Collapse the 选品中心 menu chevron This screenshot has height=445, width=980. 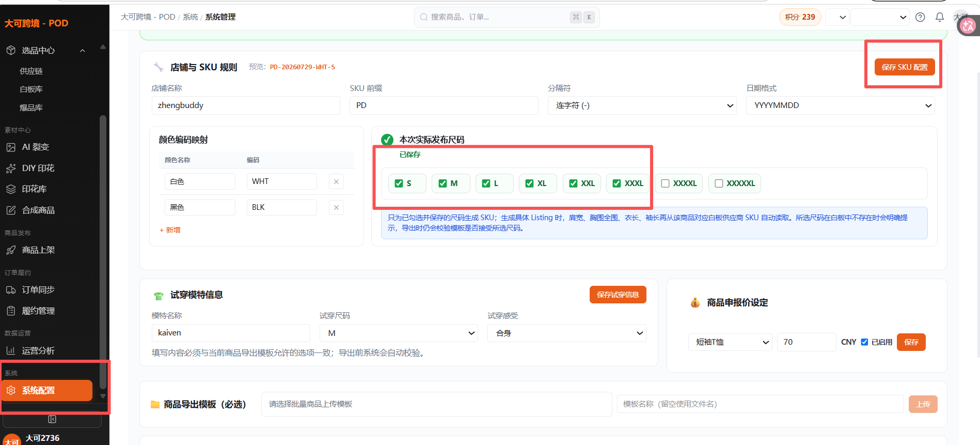point(83,50)
